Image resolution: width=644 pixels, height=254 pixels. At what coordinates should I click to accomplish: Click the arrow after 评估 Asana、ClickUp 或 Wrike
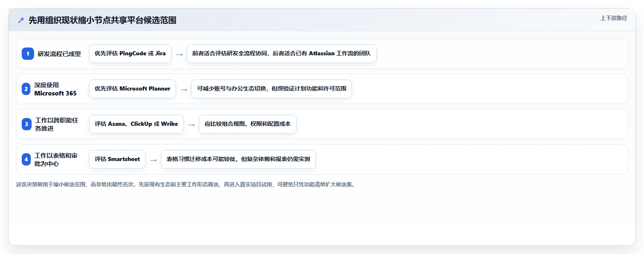point(192,125)
